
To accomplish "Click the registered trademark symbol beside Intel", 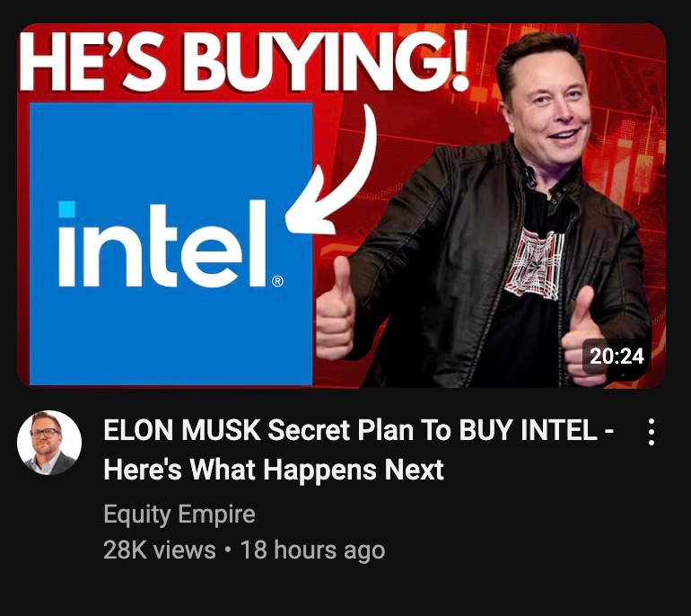I will pyautogui.click(x=277, y=281).
